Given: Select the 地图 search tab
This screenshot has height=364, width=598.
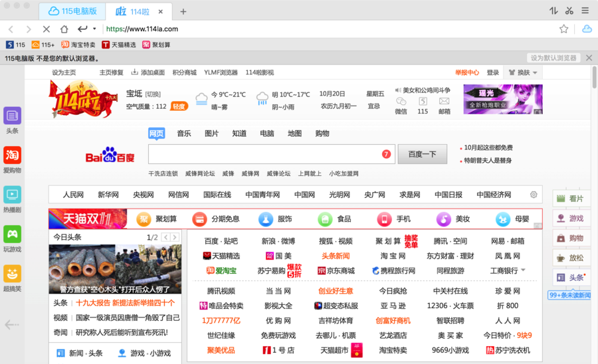Looking at the screenshot, I should coord(294,134).
